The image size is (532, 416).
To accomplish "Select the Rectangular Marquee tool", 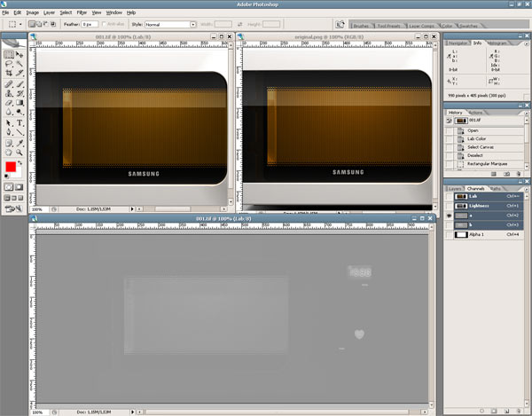I will [9, 54].
